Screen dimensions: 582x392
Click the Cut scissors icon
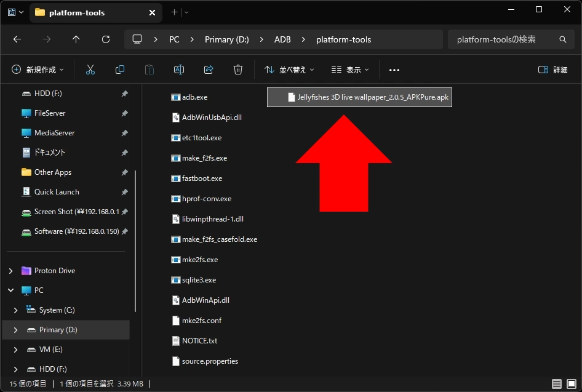coord(90,70)
